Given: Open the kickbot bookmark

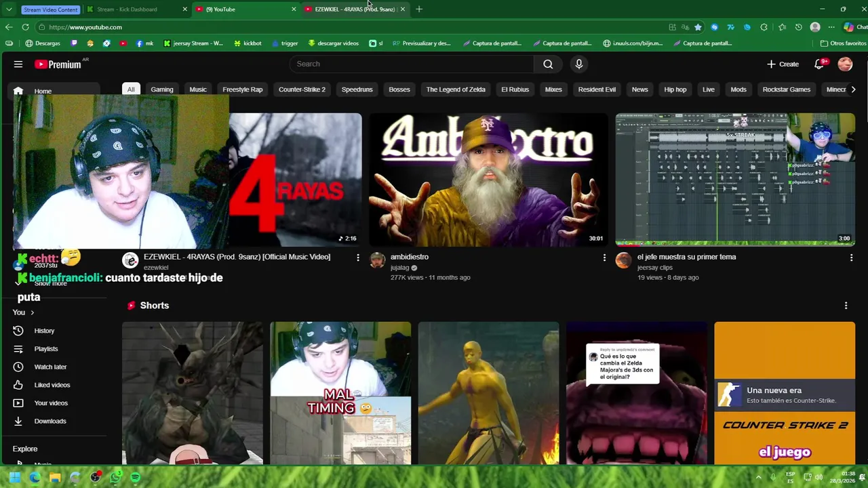Looking at the screenshot, I should pyautogui.click(x=248, y=43).
